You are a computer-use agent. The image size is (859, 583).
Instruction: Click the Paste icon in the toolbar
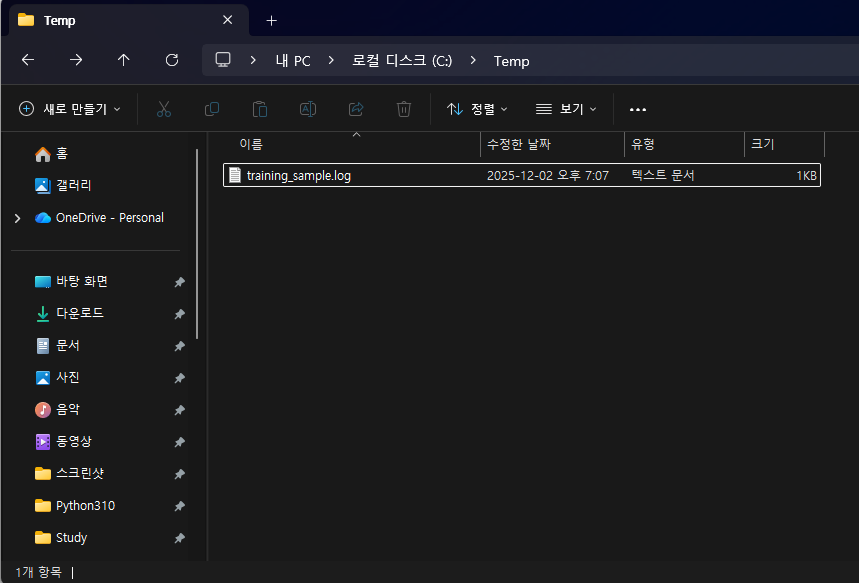pyautogui.click(x=259, y=109)
